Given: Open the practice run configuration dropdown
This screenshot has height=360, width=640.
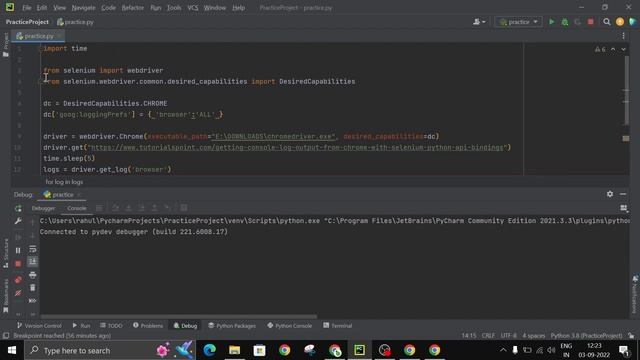Looking at the screenshot, I should (518, 22).
